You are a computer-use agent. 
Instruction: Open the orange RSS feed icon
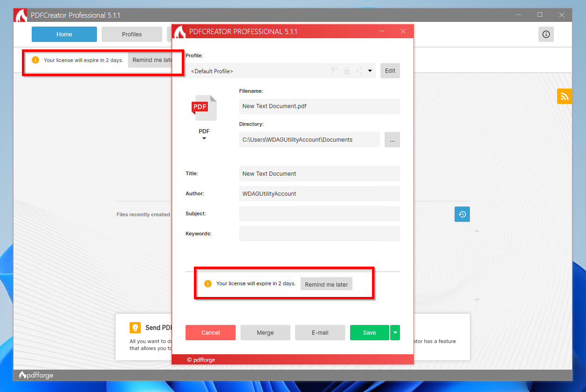coord(565,96)
